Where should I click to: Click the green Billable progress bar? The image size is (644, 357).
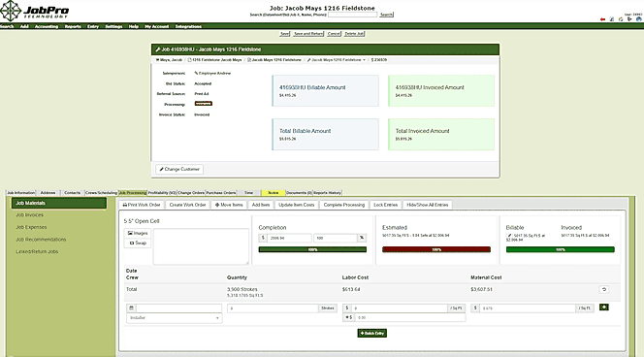561,249
